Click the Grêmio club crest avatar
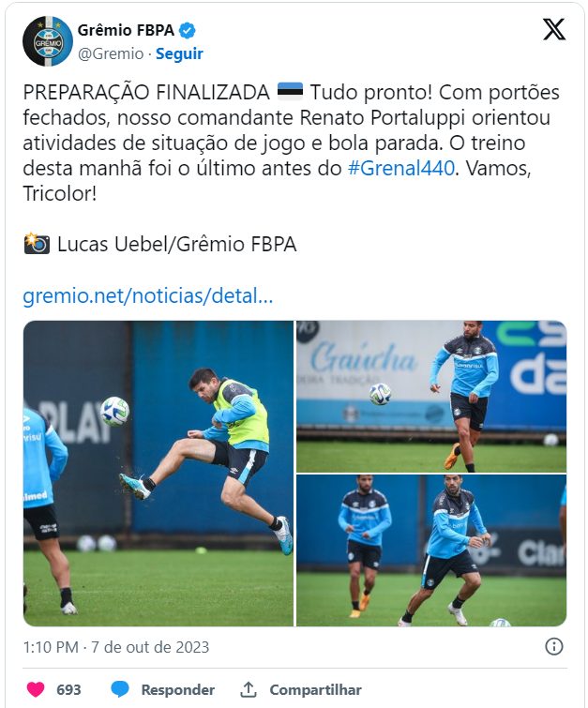Viewport: 588px width, 708px height. (x=48, y=41)
